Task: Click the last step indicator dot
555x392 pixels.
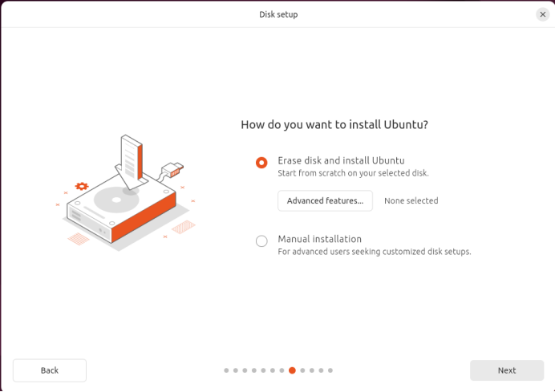Action: point(330,370)
